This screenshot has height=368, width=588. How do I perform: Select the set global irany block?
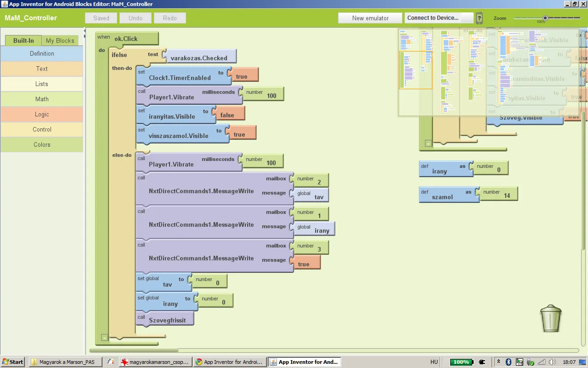(x=167, y=302)
